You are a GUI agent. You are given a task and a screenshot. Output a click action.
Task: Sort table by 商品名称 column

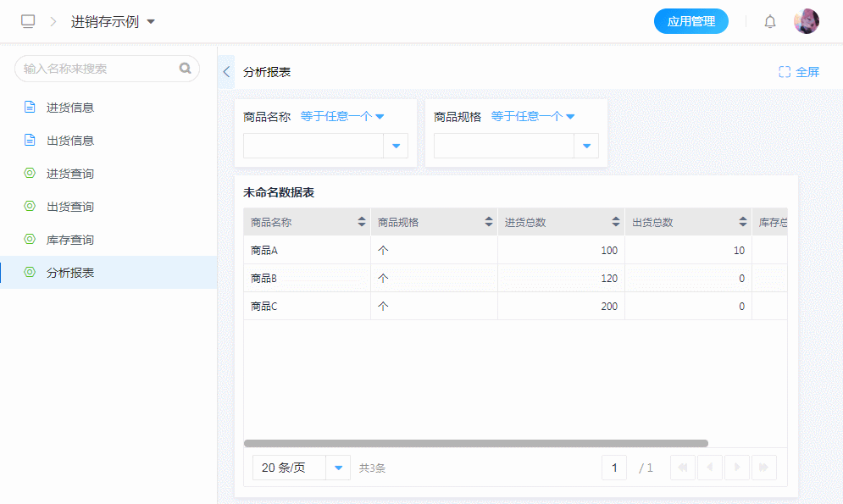point(362,222)
